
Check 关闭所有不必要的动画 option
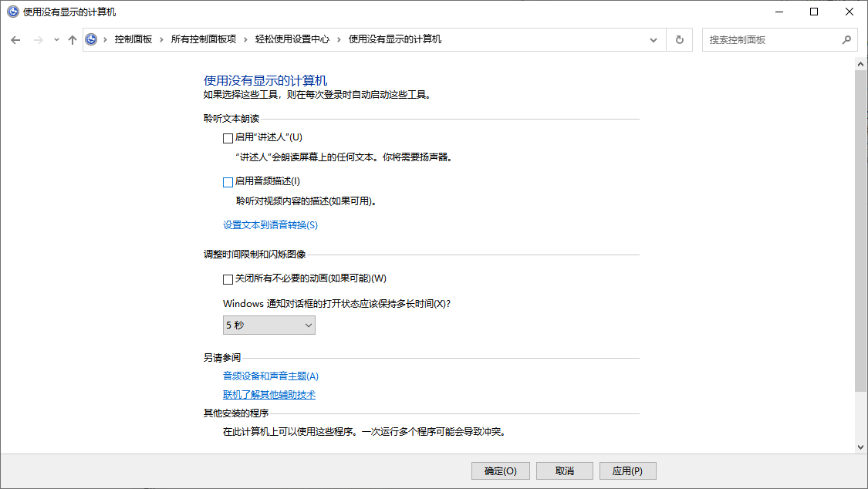point(228,278)
